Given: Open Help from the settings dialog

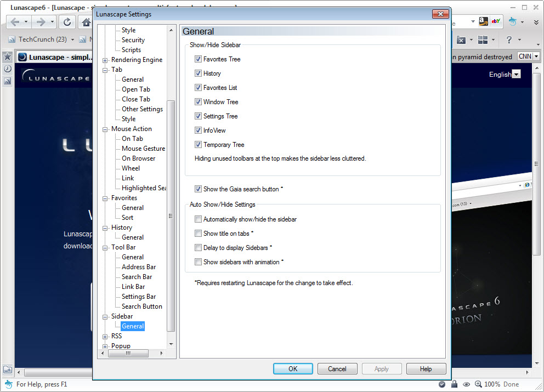Looking at the screenshot, I should pyautogui.click(x=426, y=369).
